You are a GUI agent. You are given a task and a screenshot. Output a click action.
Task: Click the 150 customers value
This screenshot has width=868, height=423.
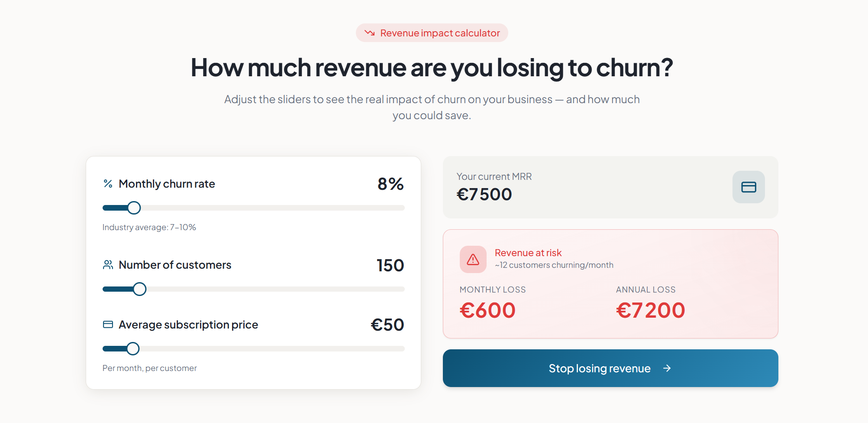point(390,265)
